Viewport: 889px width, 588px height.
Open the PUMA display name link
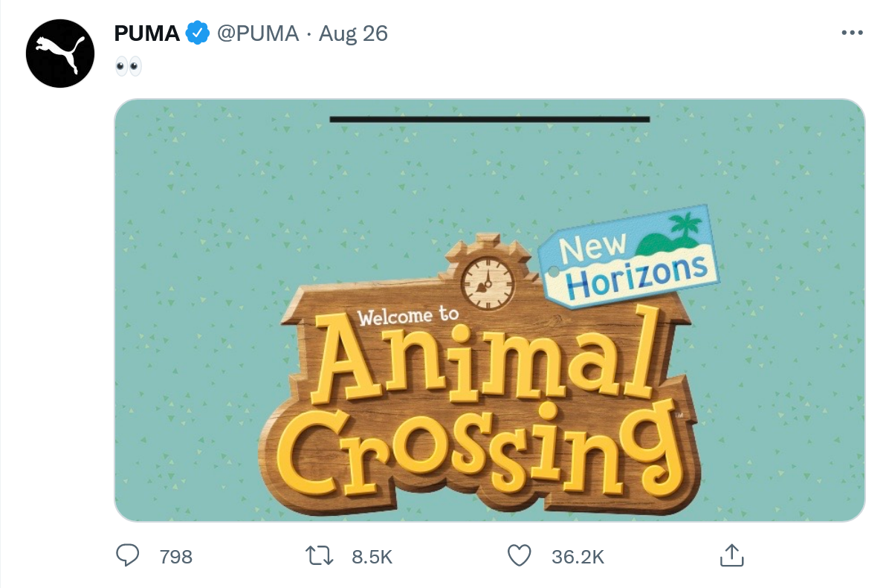click(x=147, y=33)
